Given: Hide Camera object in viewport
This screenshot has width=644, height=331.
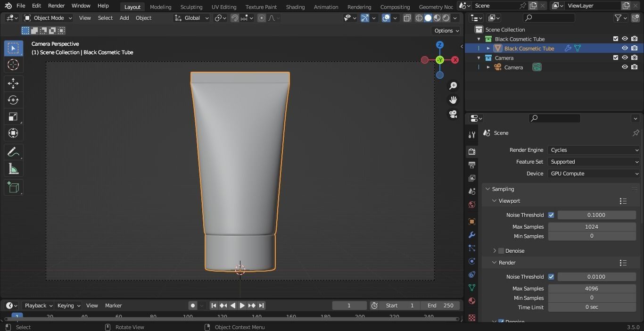Looking at the screenshot, I should point(625,67).
